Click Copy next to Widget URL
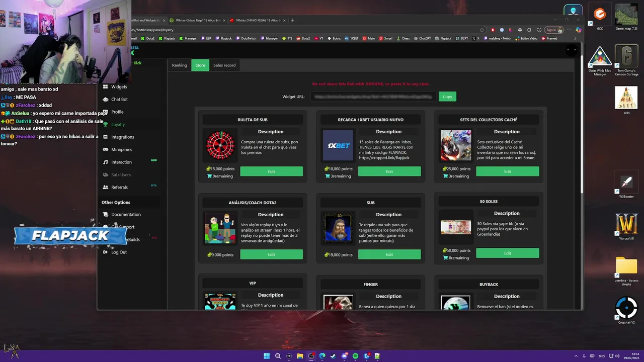This screenshot has width=644, height=362. point(447,97)
